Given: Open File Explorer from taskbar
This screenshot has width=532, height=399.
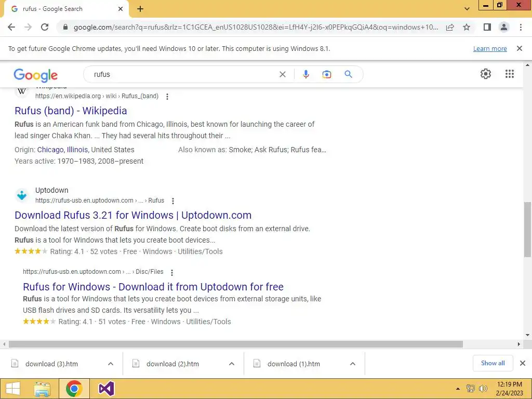Looking at the screenshot, I should (42, 389).
